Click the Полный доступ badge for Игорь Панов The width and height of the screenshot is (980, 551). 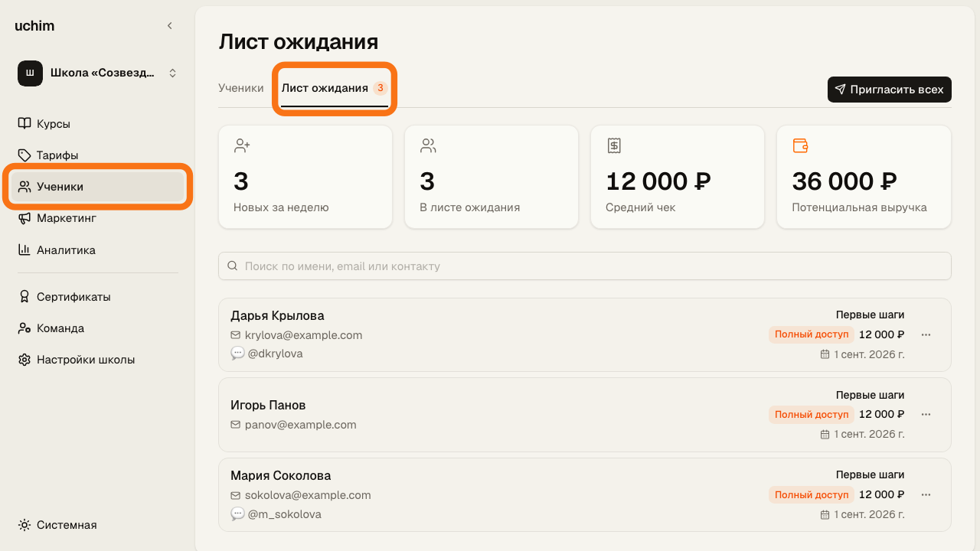(812, 414)
